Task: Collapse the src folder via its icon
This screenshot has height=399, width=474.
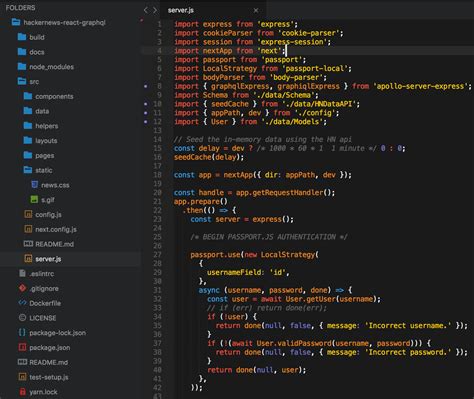Action: pos(22,81)
